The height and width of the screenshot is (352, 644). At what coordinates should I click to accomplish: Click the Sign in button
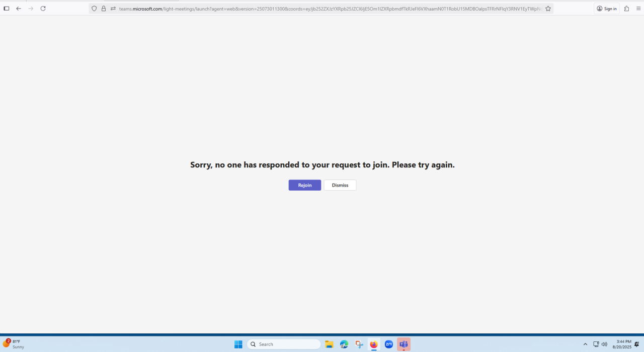coord(606,9)
